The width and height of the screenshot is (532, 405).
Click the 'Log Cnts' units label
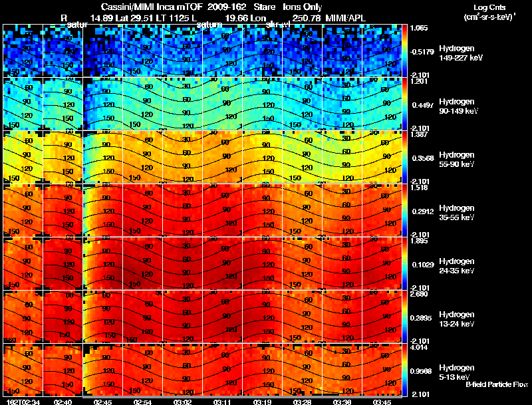click(x=489, y=7)
